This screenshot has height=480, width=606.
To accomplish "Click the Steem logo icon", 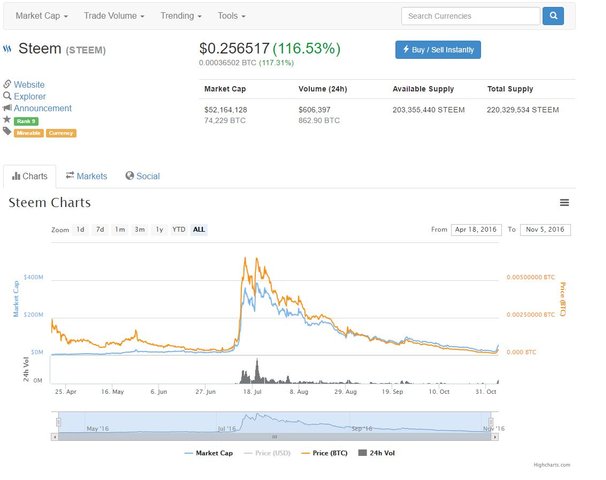I will click(x=7, y=49).
